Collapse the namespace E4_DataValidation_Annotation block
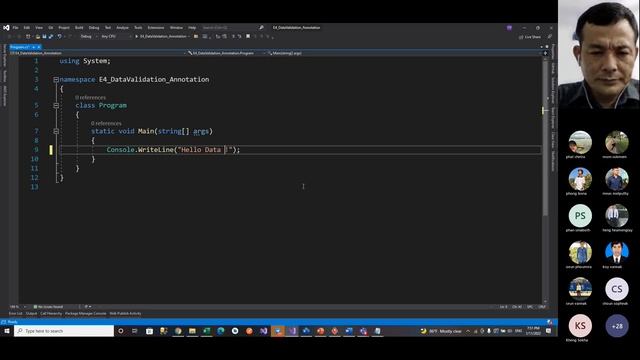 pos(56,80)
